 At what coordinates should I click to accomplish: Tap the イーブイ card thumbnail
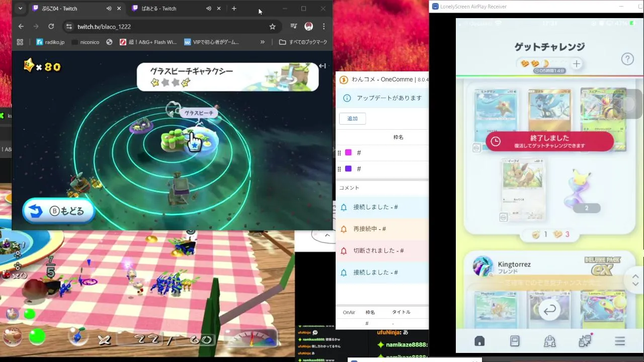[x=523, y=190]
